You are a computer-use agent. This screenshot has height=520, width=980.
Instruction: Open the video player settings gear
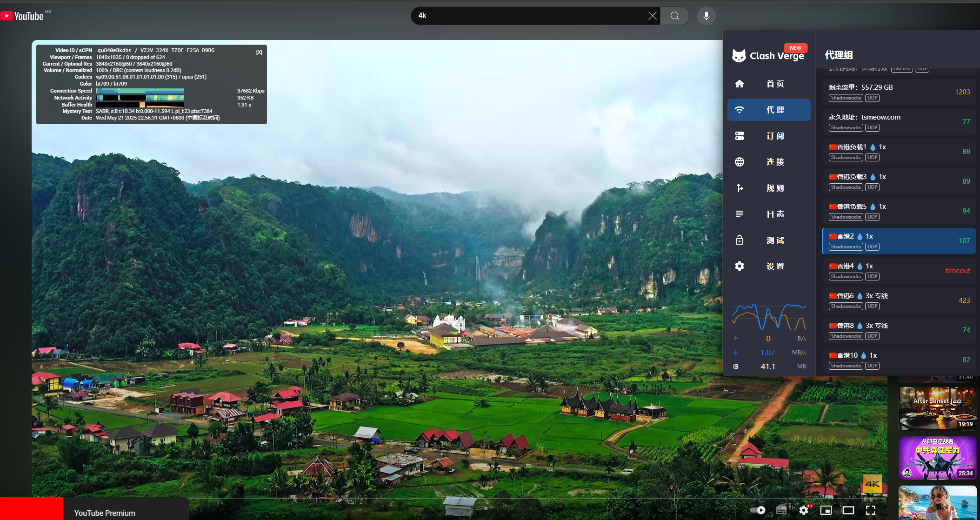point(804,510)
